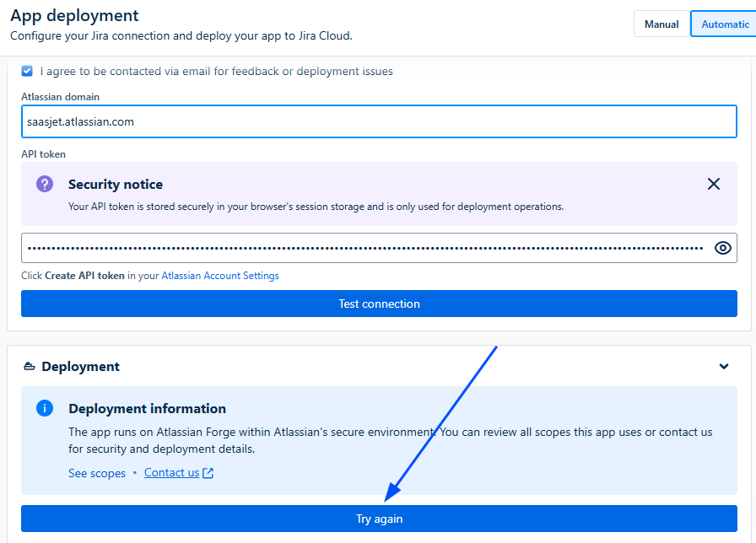Click the 'I agree to be contacted' label text
This screenshot has height=543, width=756.
(x=216, y=72)
